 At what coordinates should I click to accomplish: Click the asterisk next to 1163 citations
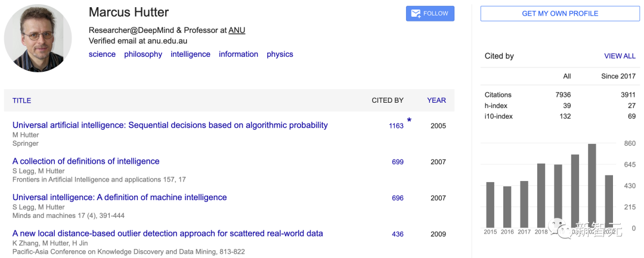tap(409, 121)
